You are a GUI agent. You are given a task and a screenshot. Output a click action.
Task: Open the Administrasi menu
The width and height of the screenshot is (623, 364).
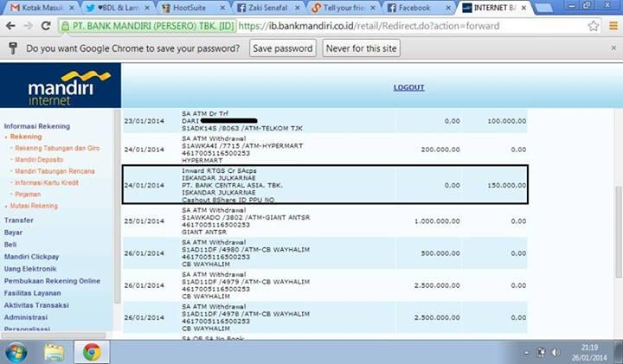click(x=25, y=317)
